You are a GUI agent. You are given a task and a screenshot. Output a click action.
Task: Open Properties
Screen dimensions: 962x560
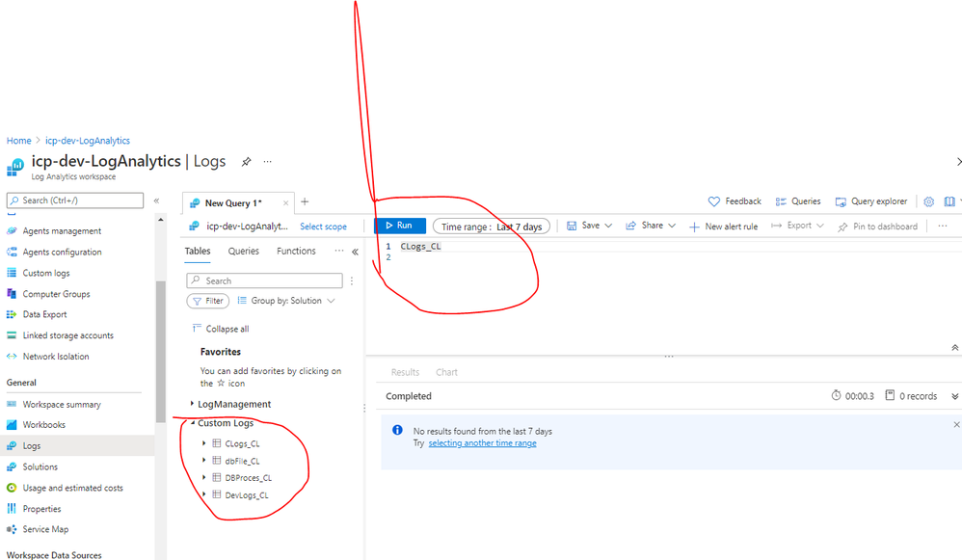click(x=41, y=509)
